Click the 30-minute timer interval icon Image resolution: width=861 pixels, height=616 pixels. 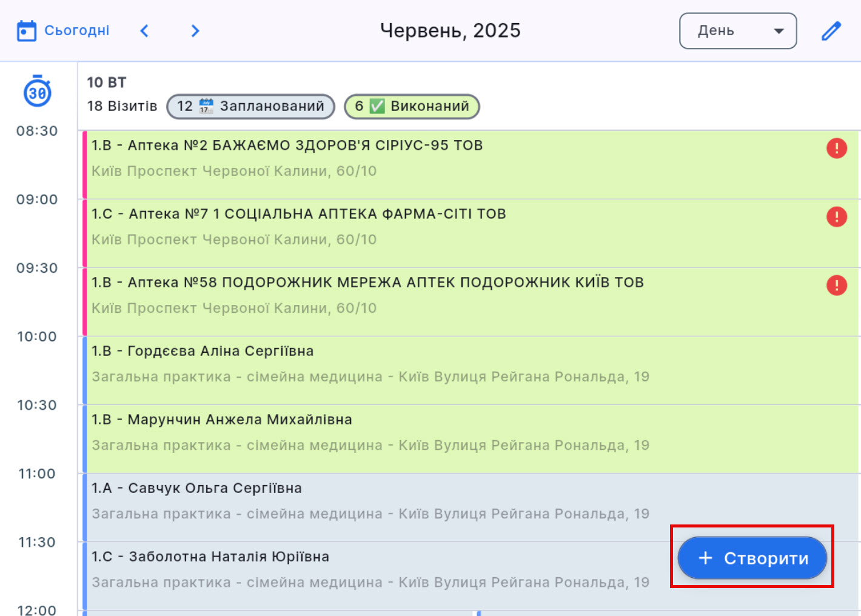(x=37, y=92)
